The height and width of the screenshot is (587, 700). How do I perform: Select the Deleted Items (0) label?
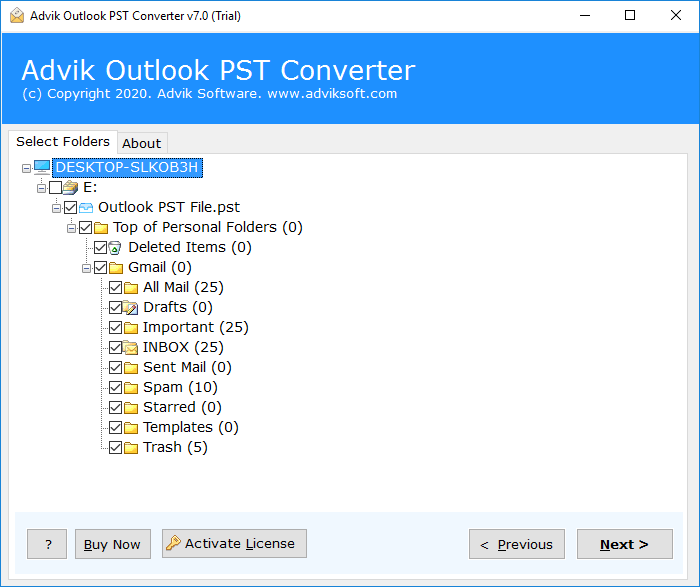[190, 247]
